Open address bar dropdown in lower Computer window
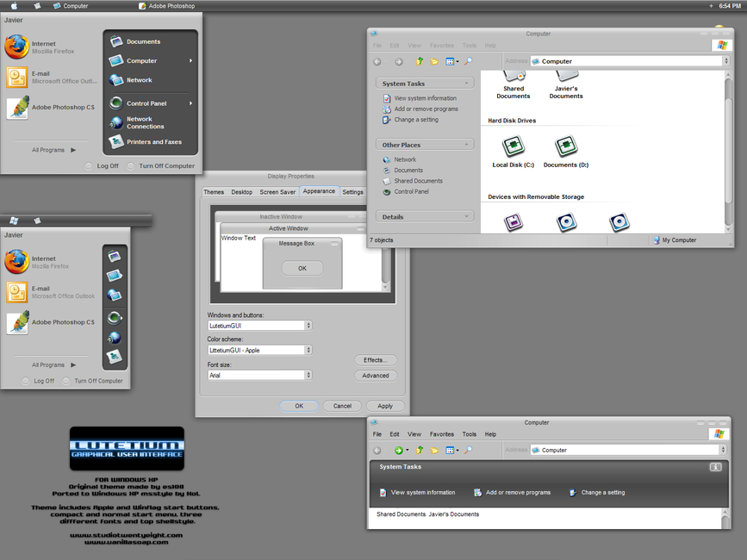The width and height of the screenshot is (747, 560). point(723,450)
